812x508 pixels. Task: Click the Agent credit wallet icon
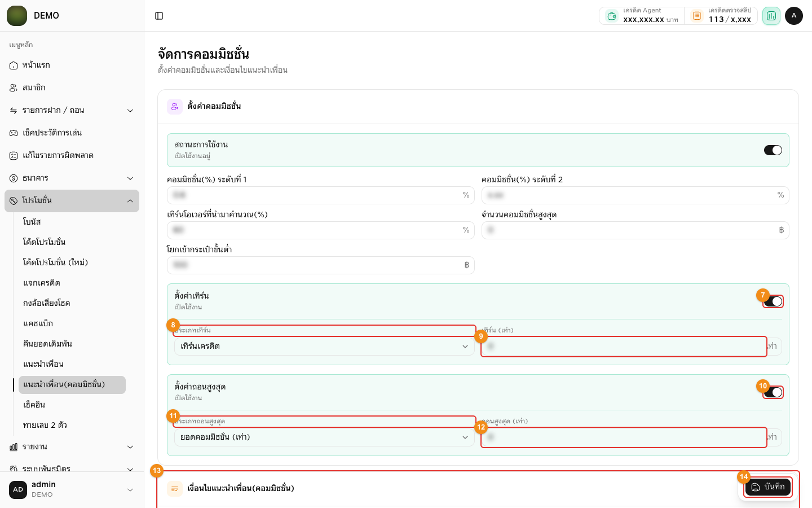612,16
